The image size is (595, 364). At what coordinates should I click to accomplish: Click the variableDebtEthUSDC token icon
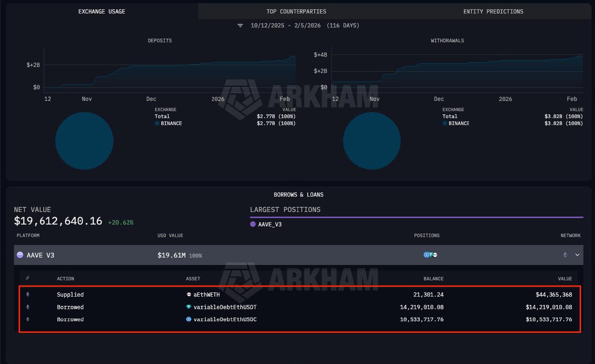point(189,319)
